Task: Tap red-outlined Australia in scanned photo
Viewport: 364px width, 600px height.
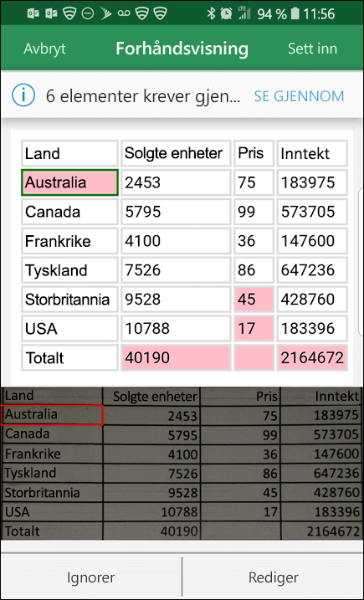Action: pos(52,415)
